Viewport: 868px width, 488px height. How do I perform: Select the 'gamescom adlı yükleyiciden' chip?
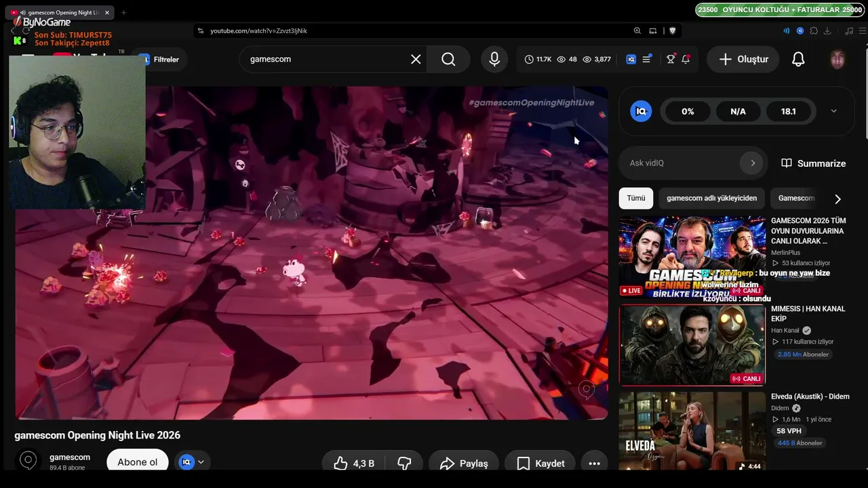pos(712,198)
